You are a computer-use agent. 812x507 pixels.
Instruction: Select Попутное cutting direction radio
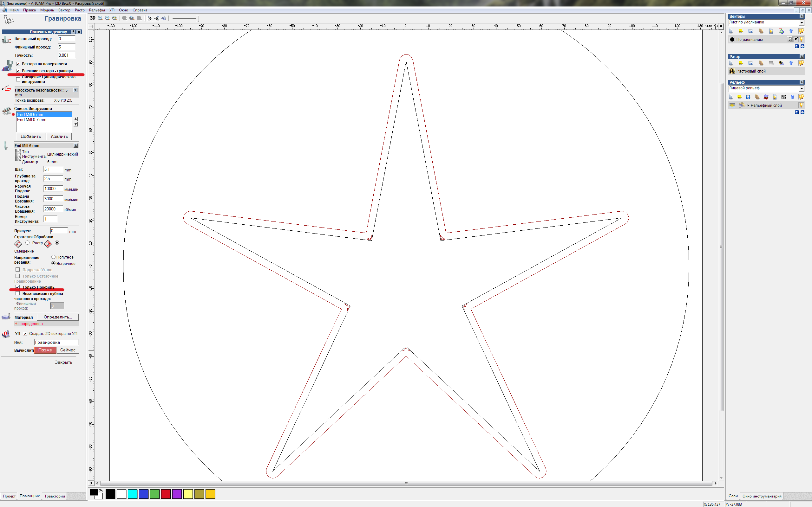tap(53, 257)
